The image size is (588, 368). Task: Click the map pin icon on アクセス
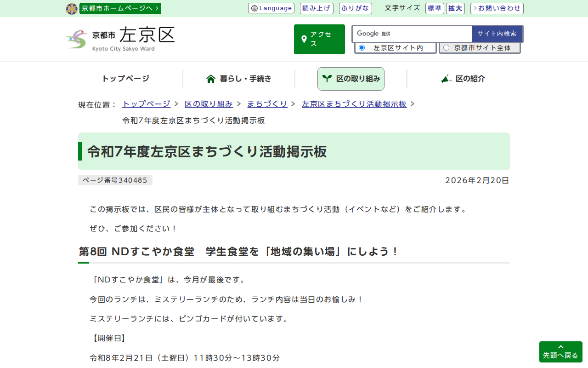pos(304,39)
